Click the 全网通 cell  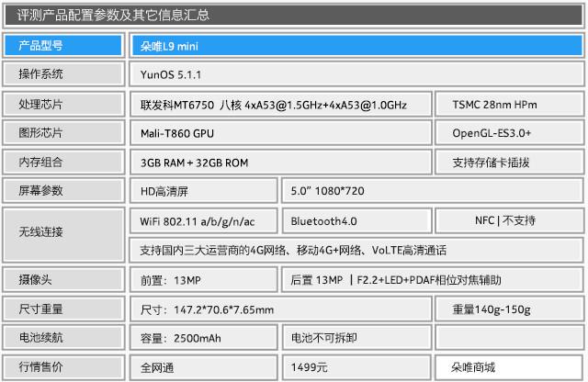pyautogui.click(x=204, y=367)
